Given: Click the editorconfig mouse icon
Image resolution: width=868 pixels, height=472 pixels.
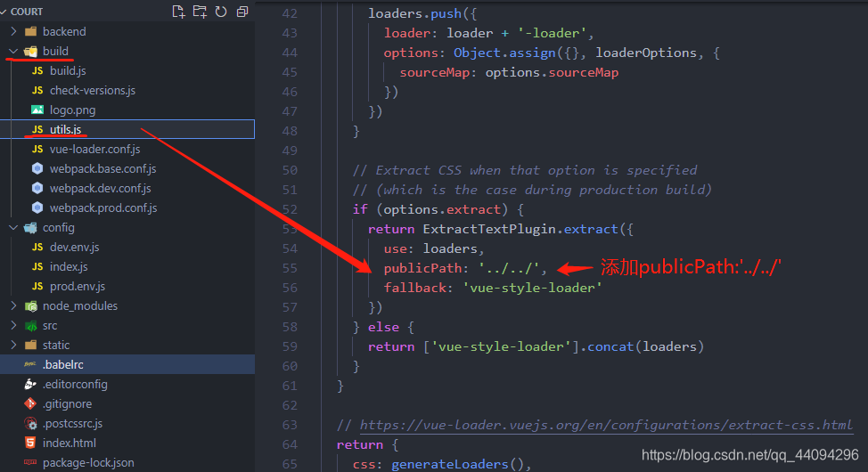Looking at the screenshot, I should click(x=30, y=384).
